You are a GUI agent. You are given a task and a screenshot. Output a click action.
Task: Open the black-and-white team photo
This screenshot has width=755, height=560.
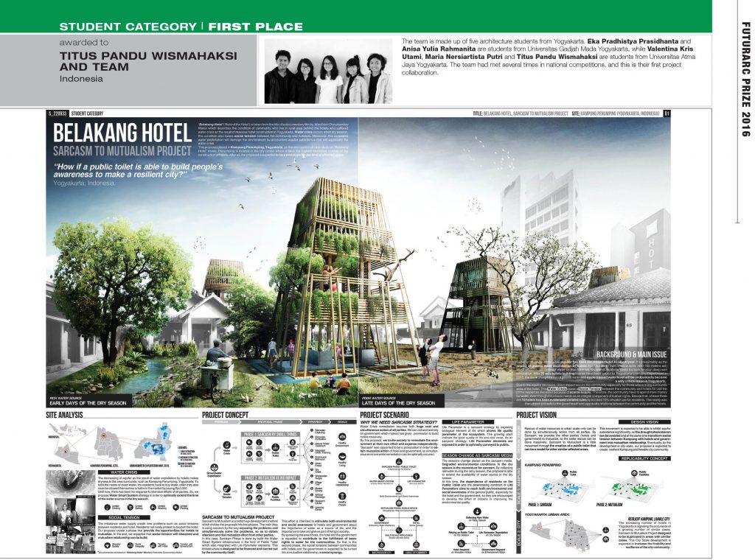328,71
